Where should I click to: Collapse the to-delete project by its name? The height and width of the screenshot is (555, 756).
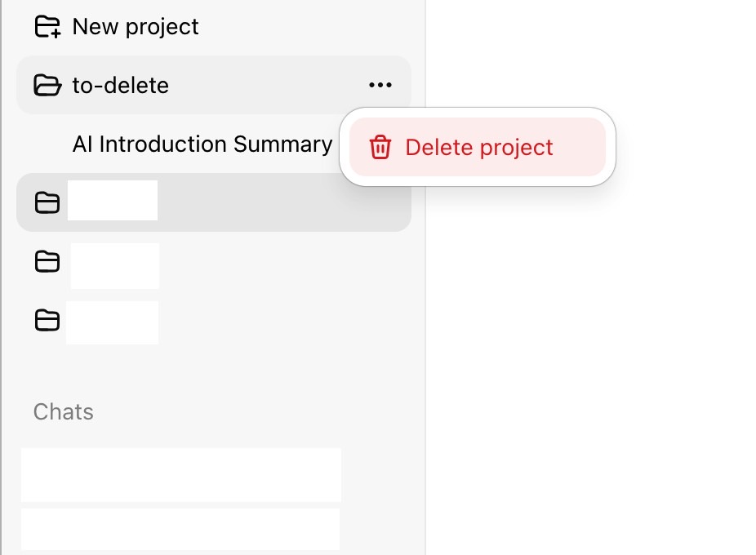coord(121,86)
